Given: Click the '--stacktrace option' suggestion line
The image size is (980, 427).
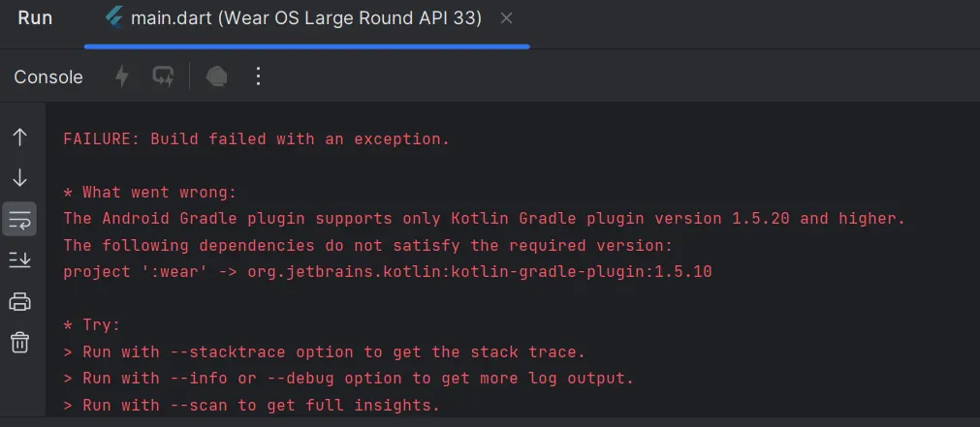Looking at the screenshot, I should click(324, 352).
